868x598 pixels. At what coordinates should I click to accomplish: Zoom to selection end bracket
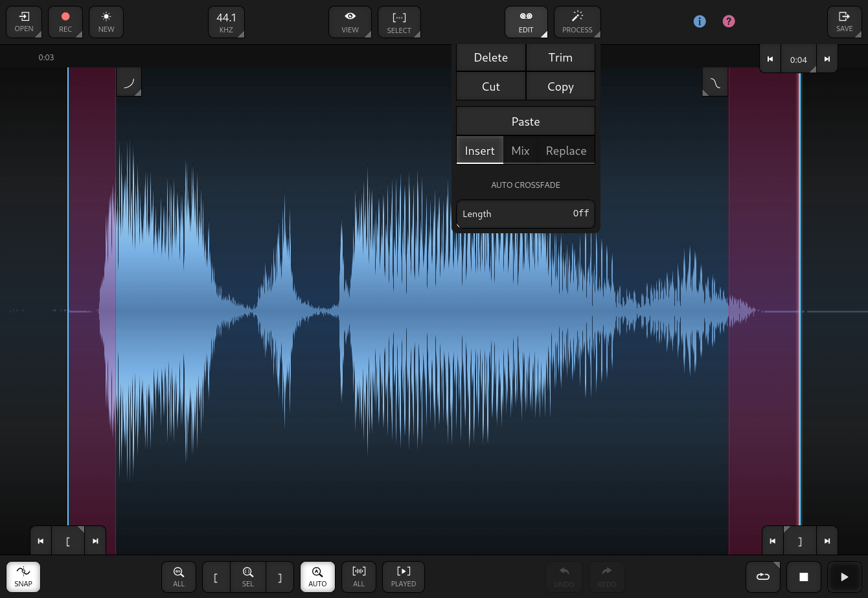click(280, 577)
